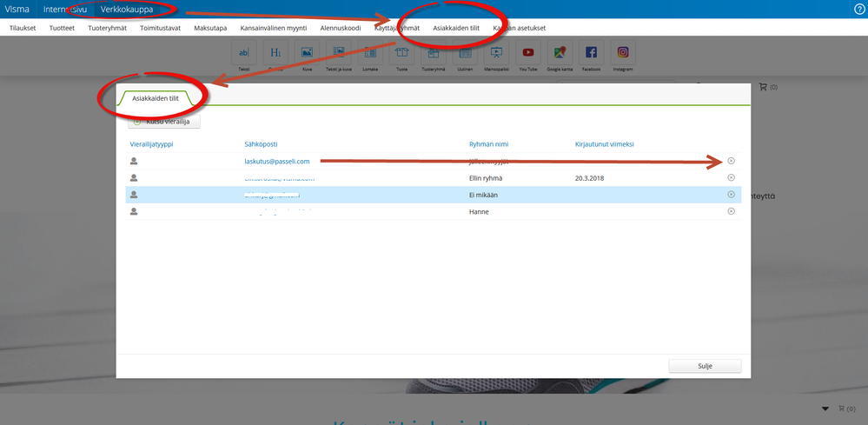Insert a Facebook element
Viewport: 868px width, 425px height.
tap(591, 52)
